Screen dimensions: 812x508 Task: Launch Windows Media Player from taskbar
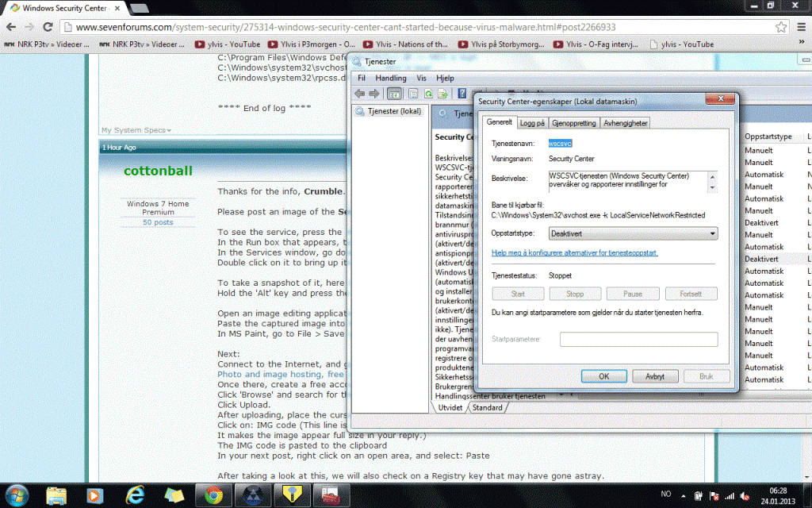click(95, 496)
